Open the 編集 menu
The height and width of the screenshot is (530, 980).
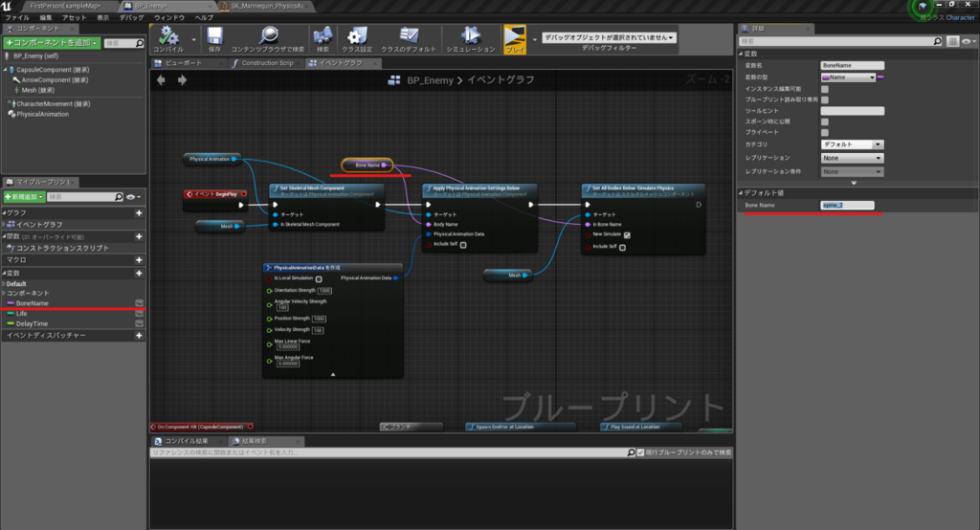(46, 17)
